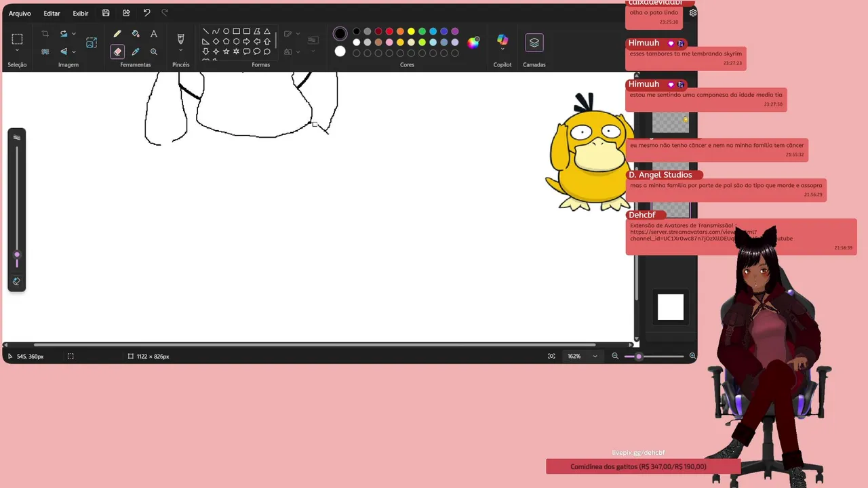Pick the purple palette swatch

(x=454, y=31)
